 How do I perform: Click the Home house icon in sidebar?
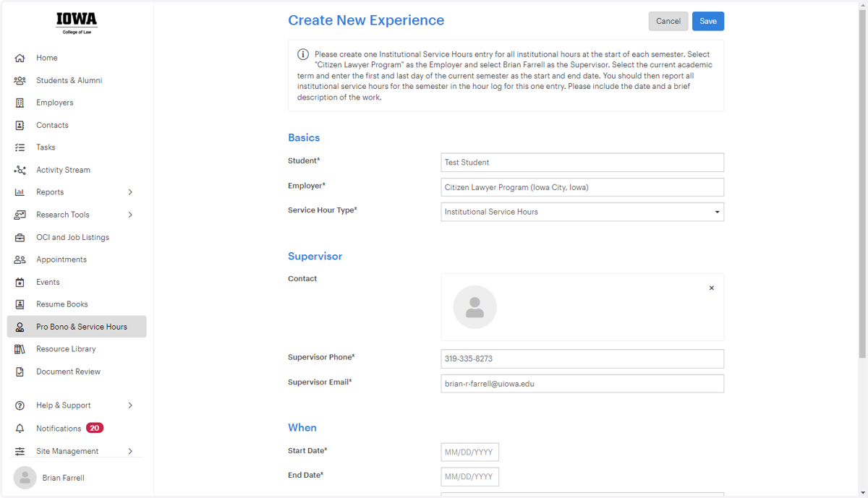(x=20, y=58)
